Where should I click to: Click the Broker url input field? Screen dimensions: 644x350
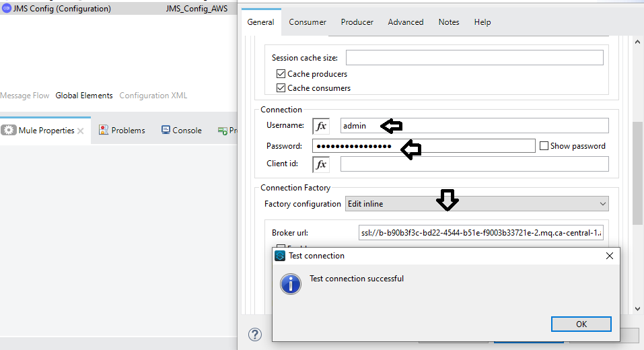coord(481,232)
